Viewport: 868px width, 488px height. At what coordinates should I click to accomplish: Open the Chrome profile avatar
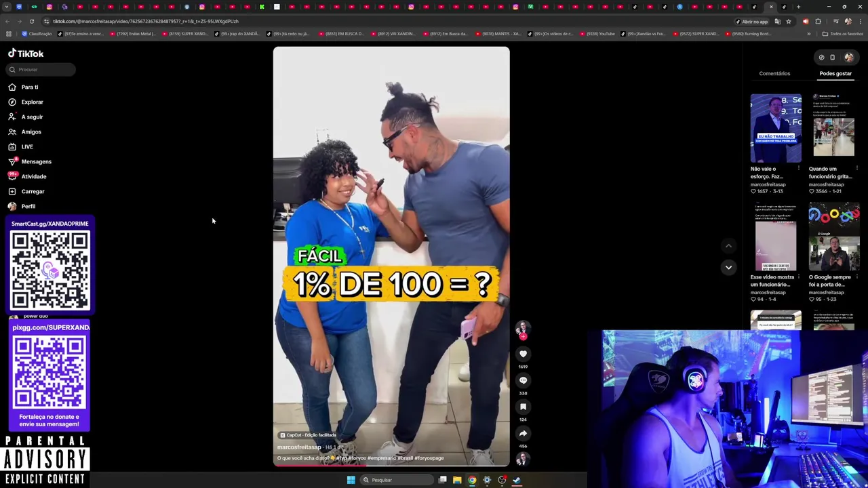[x=848, y=21]
